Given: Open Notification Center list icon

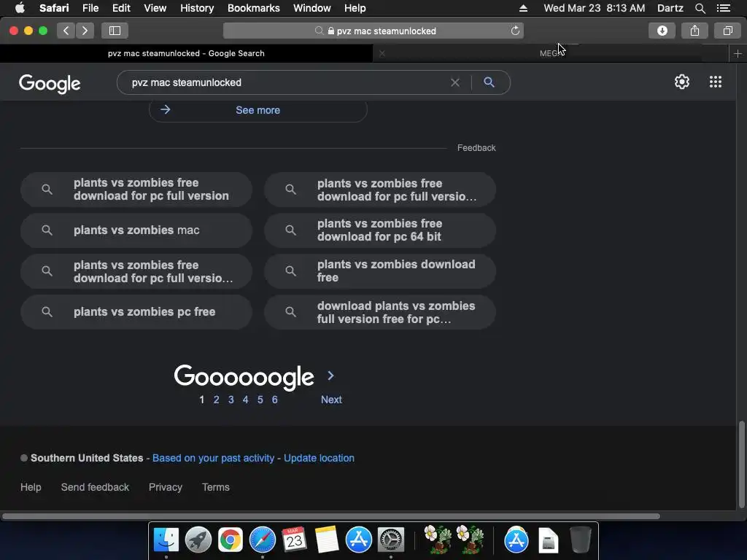Looking at the screenshot, I should (723, 8).
